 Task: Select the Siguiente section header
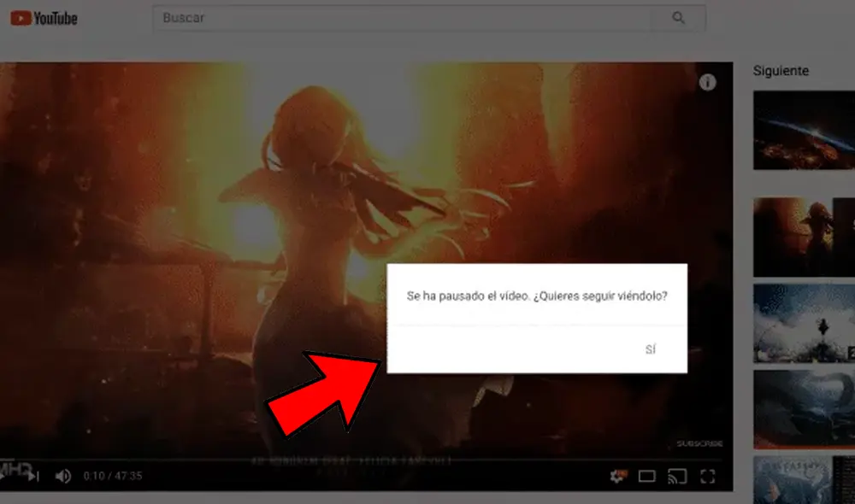[781, 71]
